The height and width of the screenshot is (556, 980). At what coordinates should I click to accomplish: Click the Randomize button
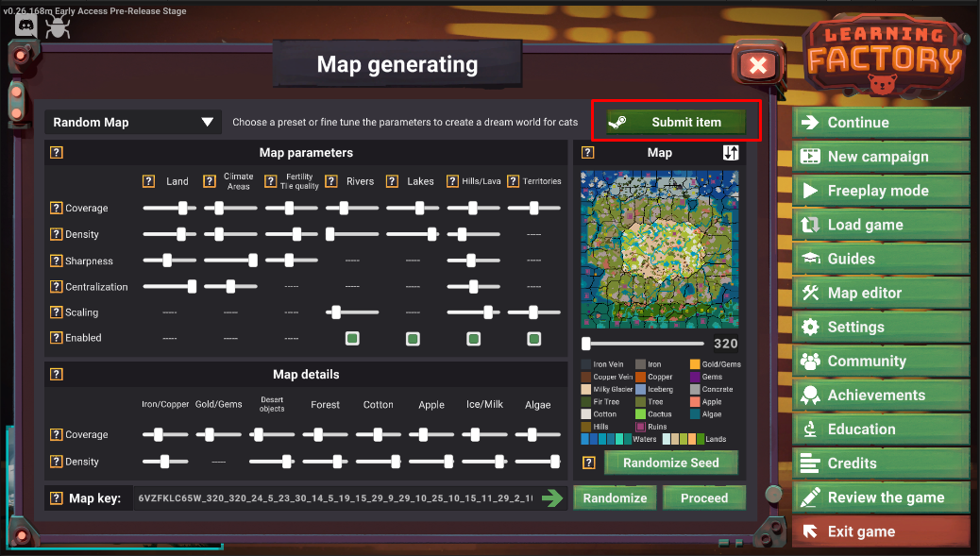click(x=615, y=497)
